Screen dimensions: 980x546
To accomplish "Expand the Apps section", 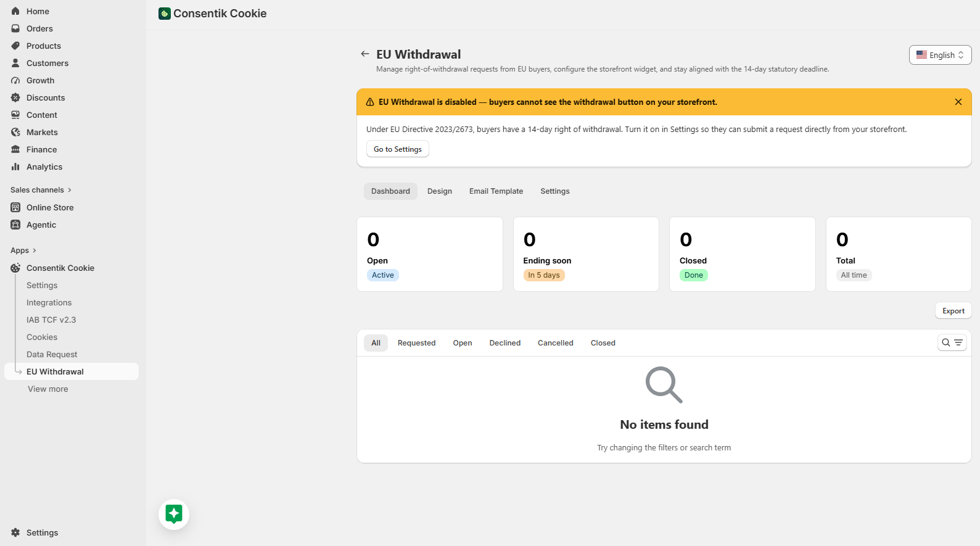I will 23,250.
